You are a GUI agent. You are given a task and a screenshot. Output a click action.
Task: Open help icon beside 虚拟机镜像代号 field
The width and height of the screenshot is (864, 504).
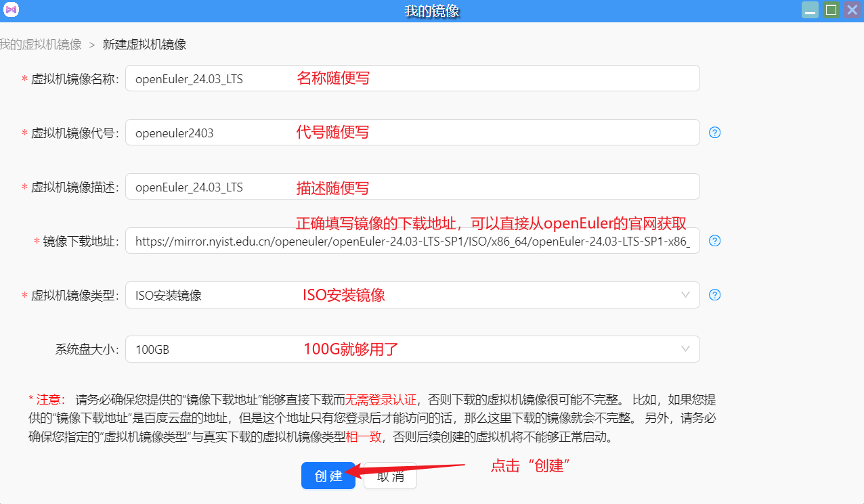pyautogui.click(x=714, y=133)
